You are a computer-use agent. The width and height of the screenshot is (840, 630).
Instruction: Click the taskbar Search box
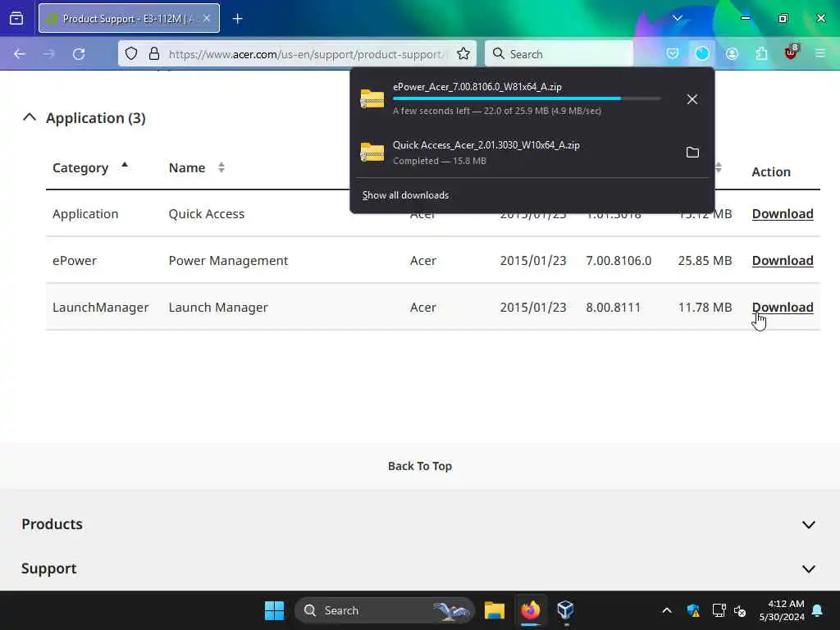(x=384, y=610)
